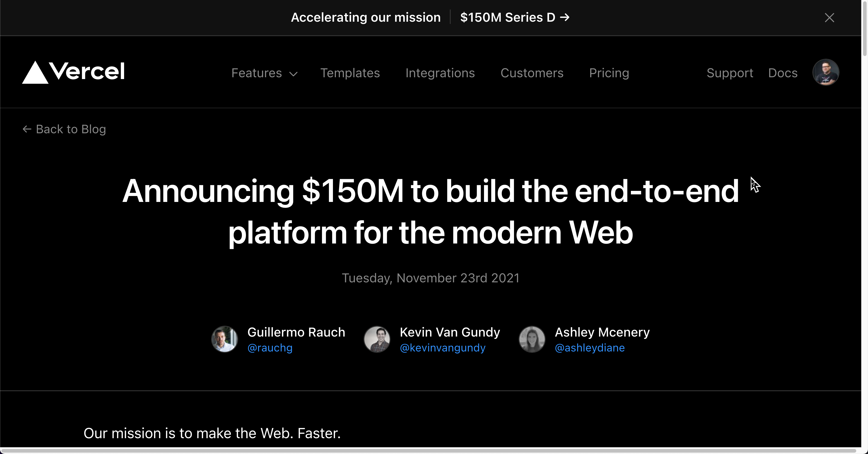Click the arrow after $150M Series D
This screenshot has height=454, width=868.
click(x=564, y=17)
